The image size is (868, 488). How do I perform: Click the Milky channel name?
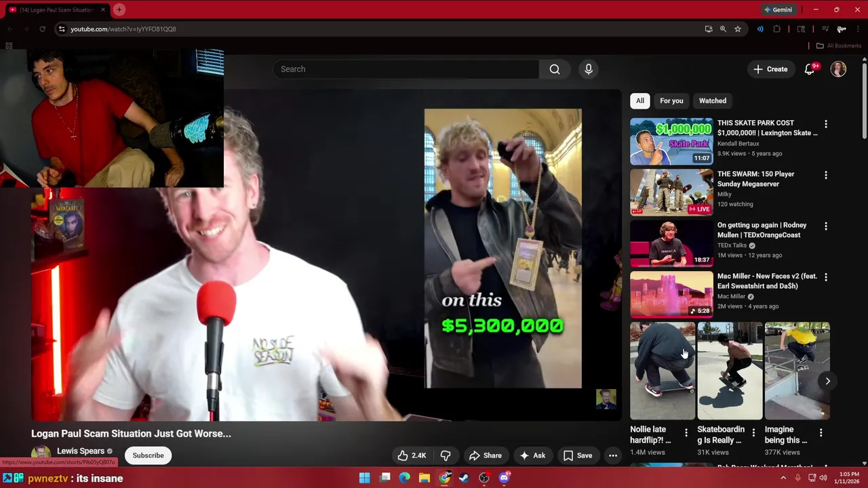pos(724,195)
